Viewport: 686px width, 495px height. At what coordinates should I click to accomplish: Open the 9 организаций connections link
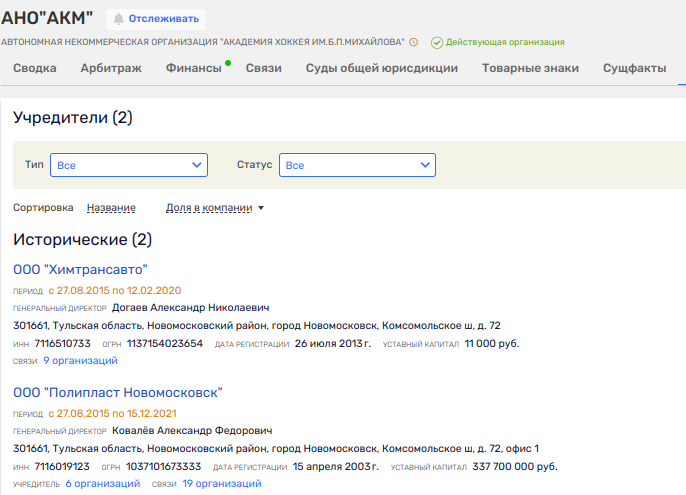pos(80,361)
